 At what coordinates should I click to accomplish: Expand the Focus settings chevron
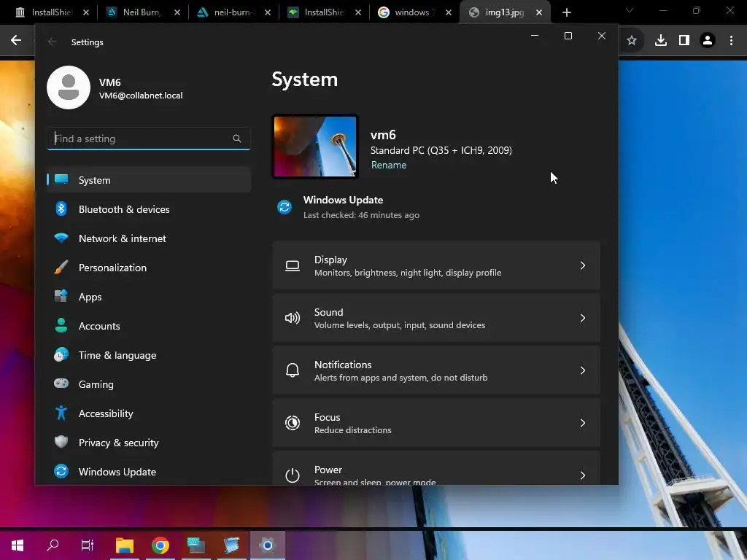[x=583, y=423]
